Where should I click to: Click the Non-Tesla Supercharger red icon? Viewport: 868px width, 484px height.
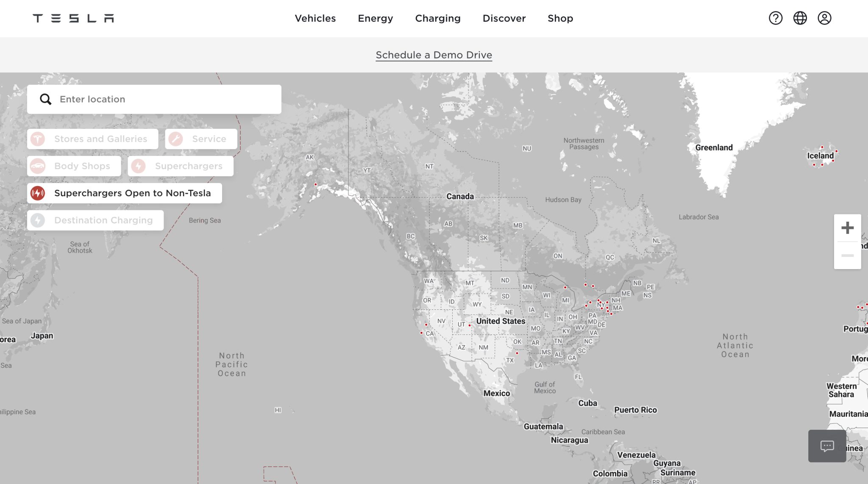click(38, 193)
